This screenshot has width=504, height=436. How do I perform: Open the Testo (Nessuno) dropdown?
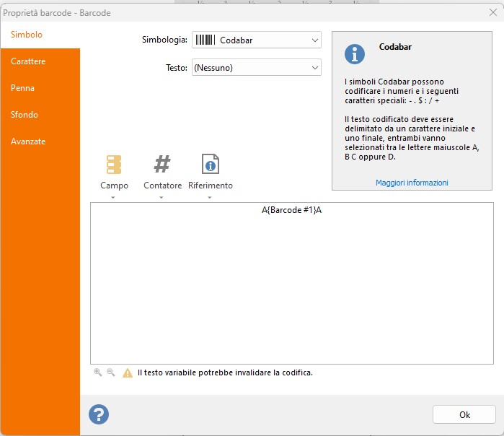pyautogui.click(x=257, y=67)
